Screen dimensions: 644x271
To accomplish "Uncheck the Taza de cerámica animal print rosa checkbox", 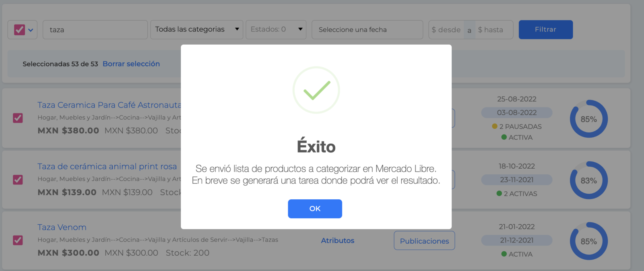I will pyautogui.click(x=18, y=180).
